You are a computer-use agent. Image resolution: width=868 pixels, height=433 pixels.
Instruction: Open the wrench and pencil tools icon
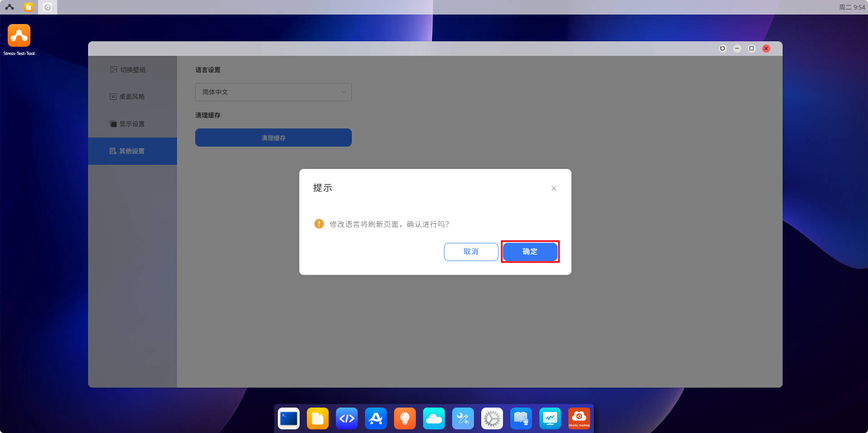pyautogui.click(x=463, y=418)
